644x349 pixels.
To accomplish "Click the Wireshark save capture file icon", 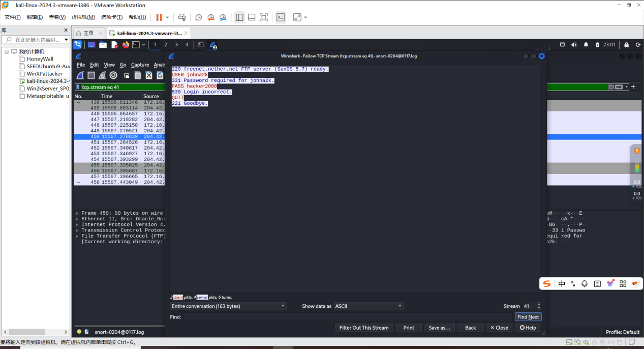I will pyautogui.click(x=138, y=75).
